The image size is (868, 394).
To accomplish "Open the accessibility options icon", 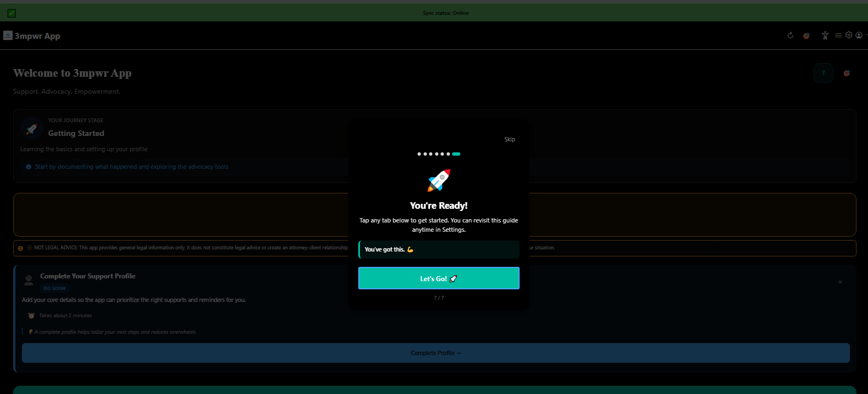I will tap(825, 36).
